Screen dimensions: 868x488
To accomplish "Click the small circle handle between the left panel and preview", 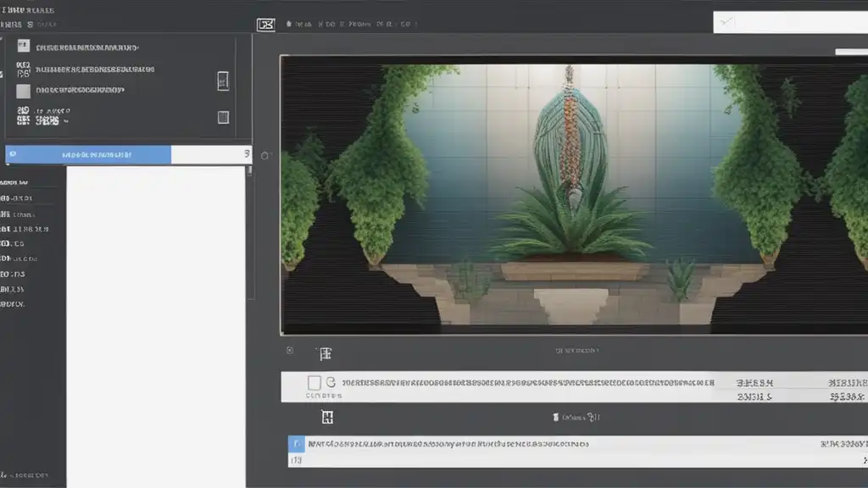I will click(264, 156).
